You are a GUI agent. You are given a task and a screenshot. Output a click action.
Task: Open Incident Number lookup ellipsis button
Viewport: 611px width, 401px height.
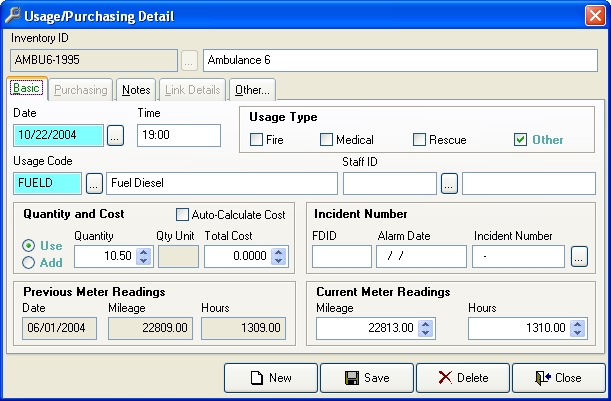click(x=579, y=256)
